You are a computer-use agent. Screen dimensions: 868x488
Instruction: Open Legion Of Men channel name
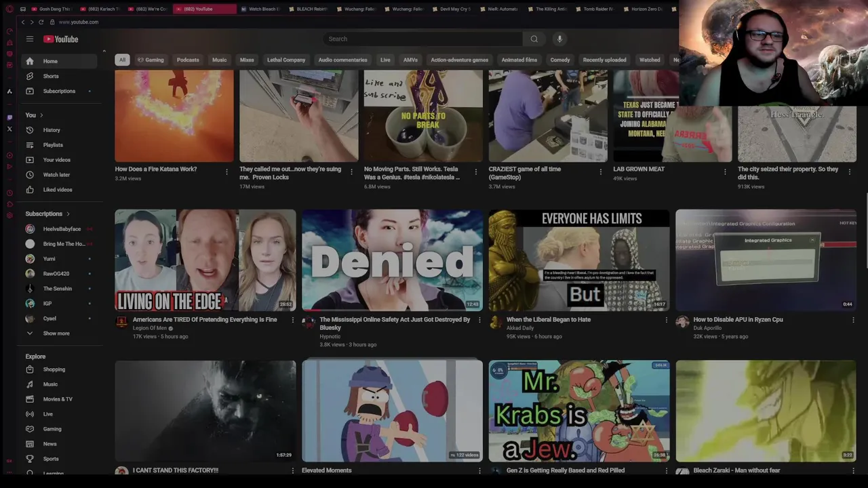[x=150, y=328]
